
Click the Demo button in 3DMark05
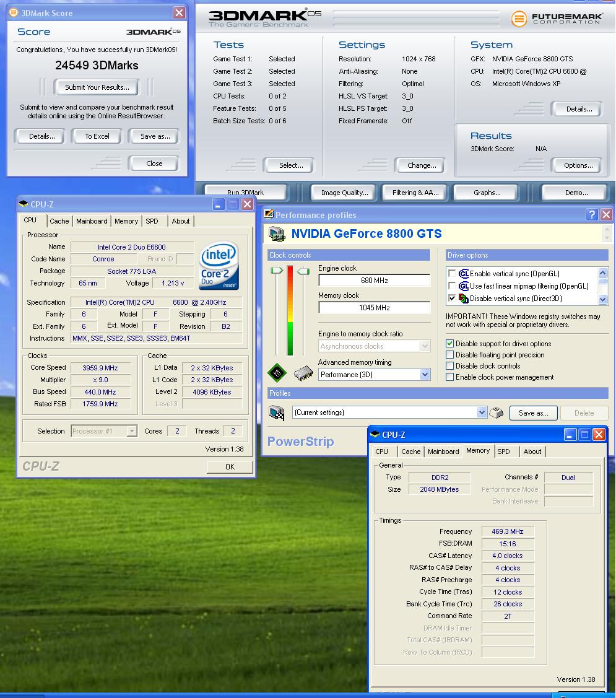click(x=576, y=193)
